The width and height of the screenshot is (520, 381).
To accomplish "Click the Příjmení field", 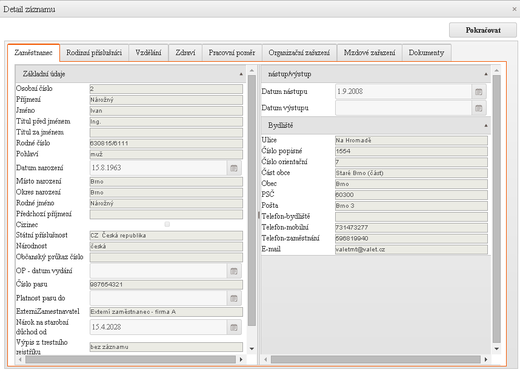I will (166, 100).
